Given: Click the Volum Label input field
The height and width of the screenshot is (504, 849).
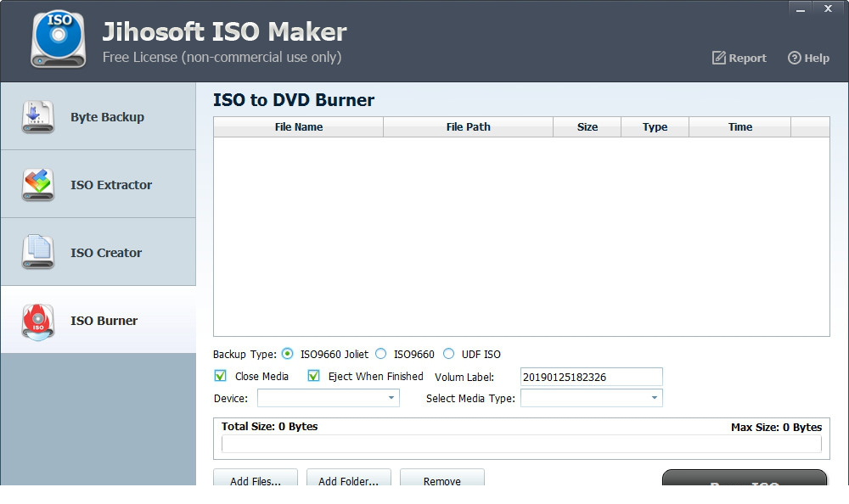Looking at the screenshot, I should pos(591,377).
